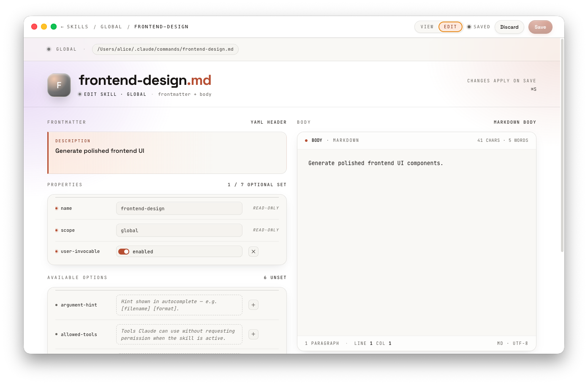Click the global scope field
Image resolution: width=588 pixels, height=385 pixels.
coord(179,230)
